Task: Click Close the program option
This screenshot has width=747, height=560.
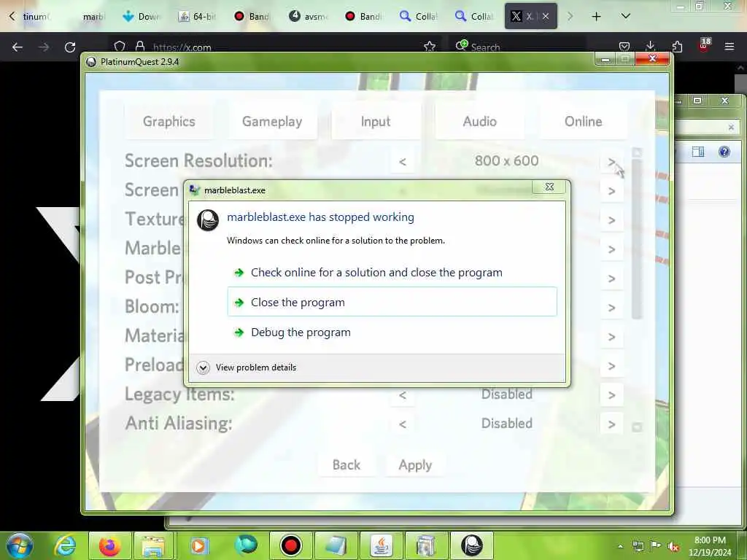Action: (x=392, y=302)
